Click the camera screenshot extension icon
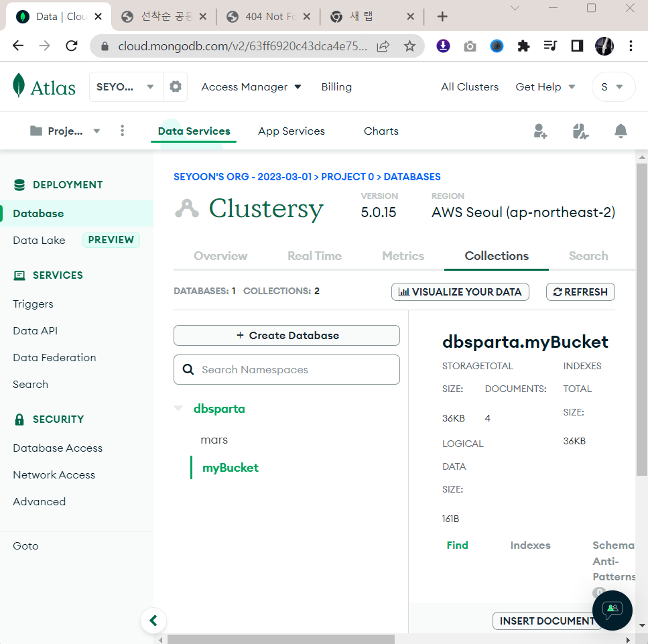 (470, 46)
